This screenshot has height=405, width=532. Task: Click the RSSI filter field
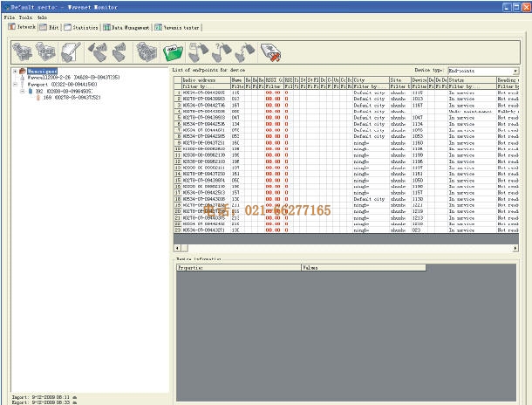(274, 86)
